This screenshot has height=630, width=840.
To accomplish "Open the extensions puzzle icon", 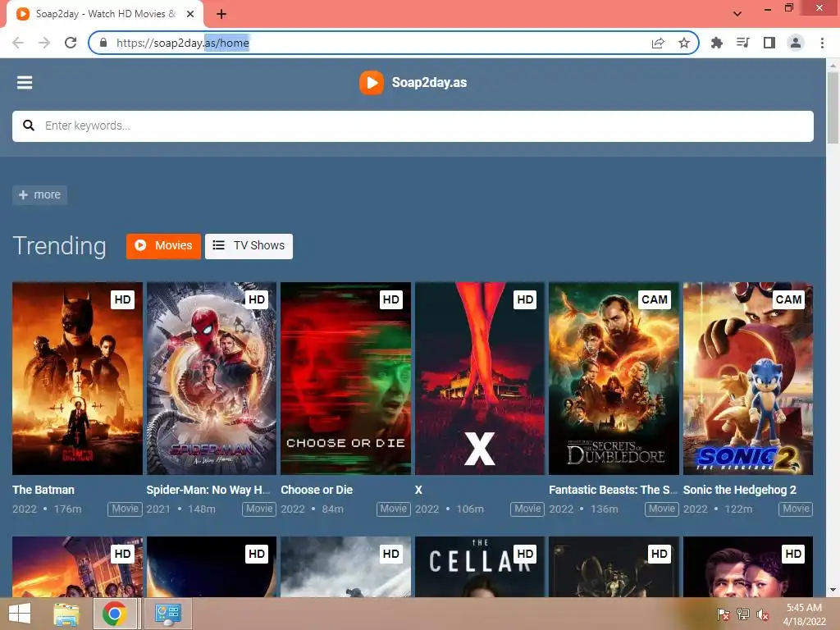I will [716, 43].
